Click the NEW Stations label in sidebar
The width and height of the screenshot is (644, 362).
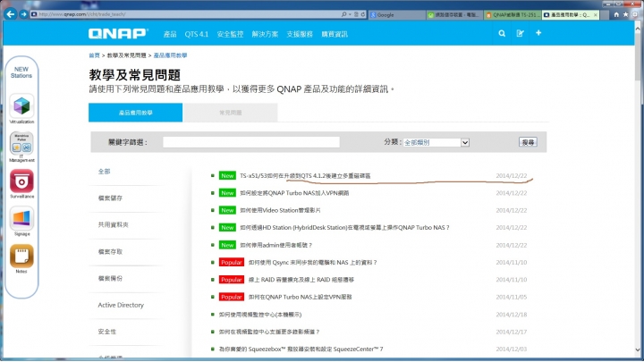[x=21, y=72]
